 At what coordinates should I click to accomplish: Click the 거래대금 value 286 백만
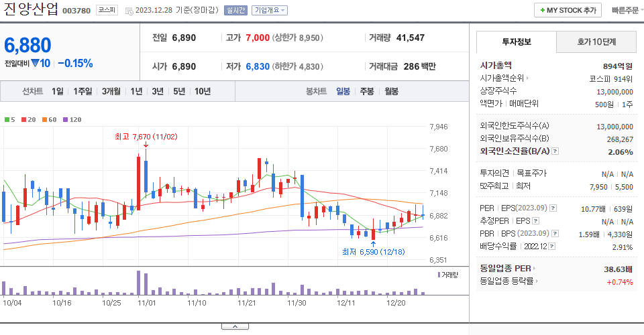coord(419,66)
